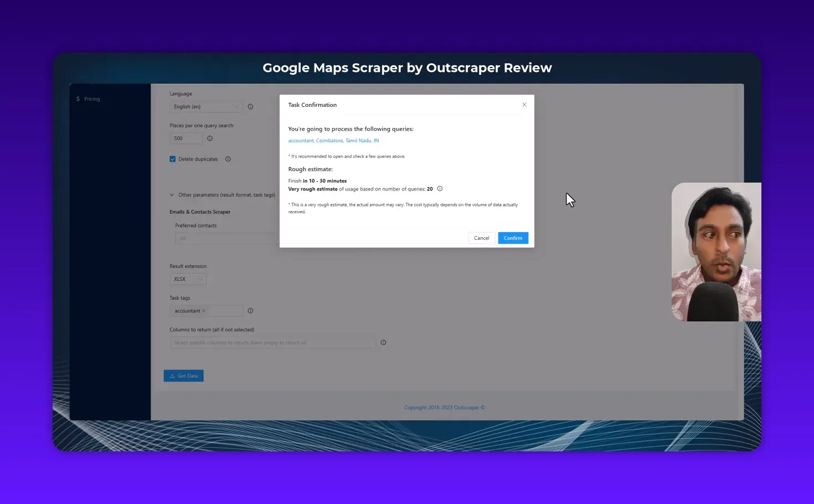Click the info icon next to Task tags

pos(250,311)
